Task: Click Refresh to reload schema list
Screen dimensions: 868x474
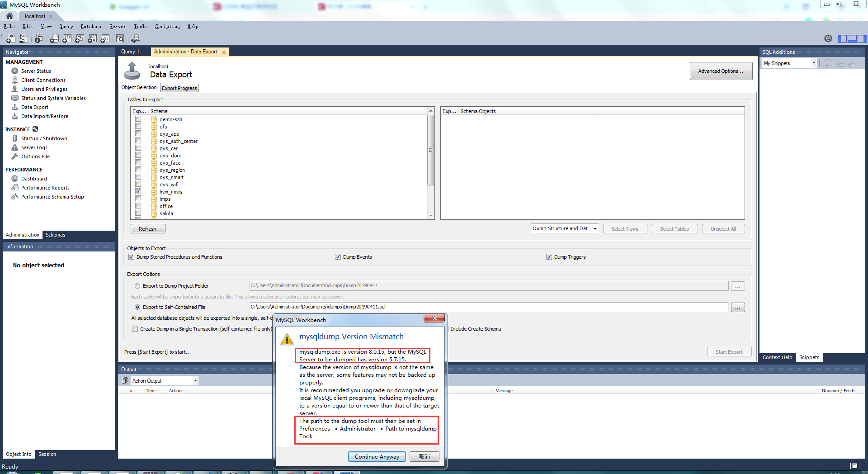Action: pos(147,228)
